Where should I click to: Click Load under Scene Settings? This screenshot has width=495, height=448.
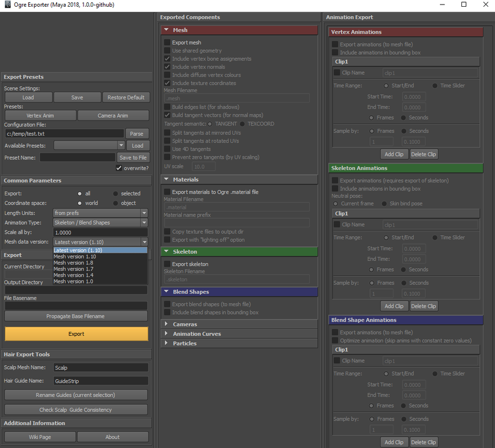point(29,97)
